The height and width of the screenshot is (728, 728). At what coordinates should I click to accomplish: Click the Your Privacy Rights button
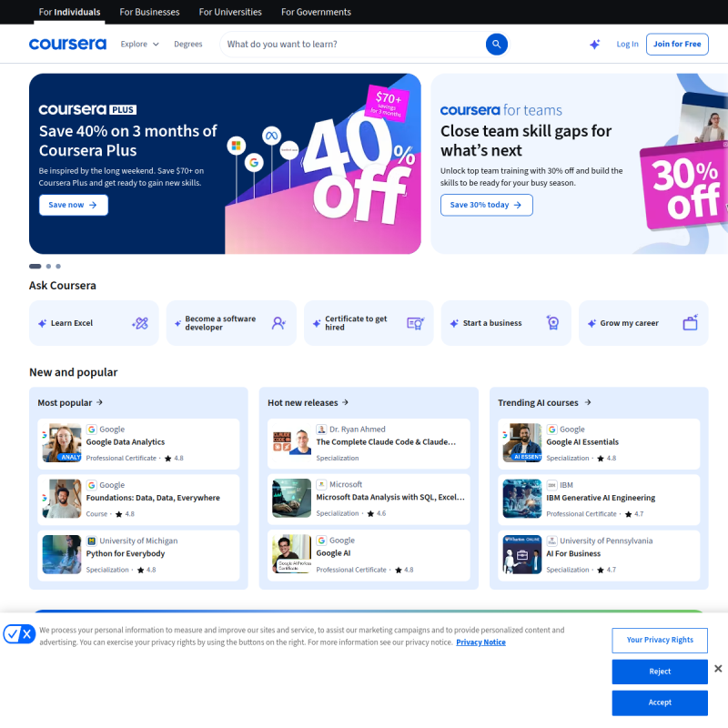click(x=659, y=641)
